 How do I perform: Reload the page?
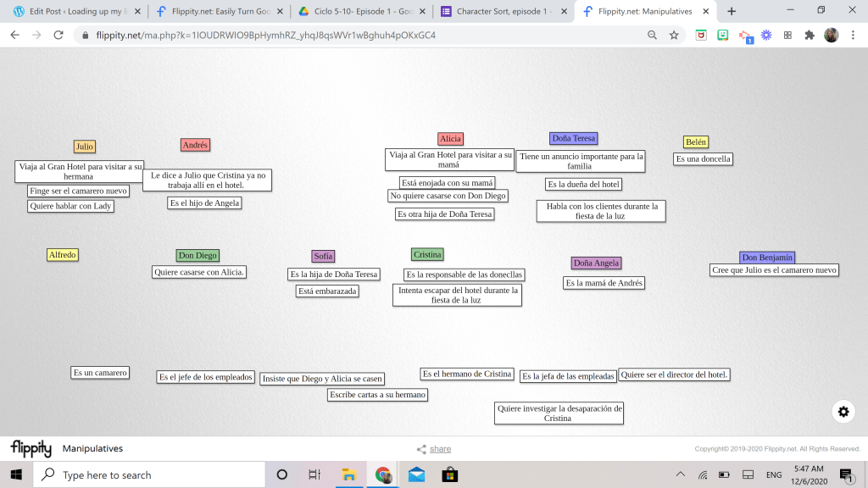(x=58, y=36)
